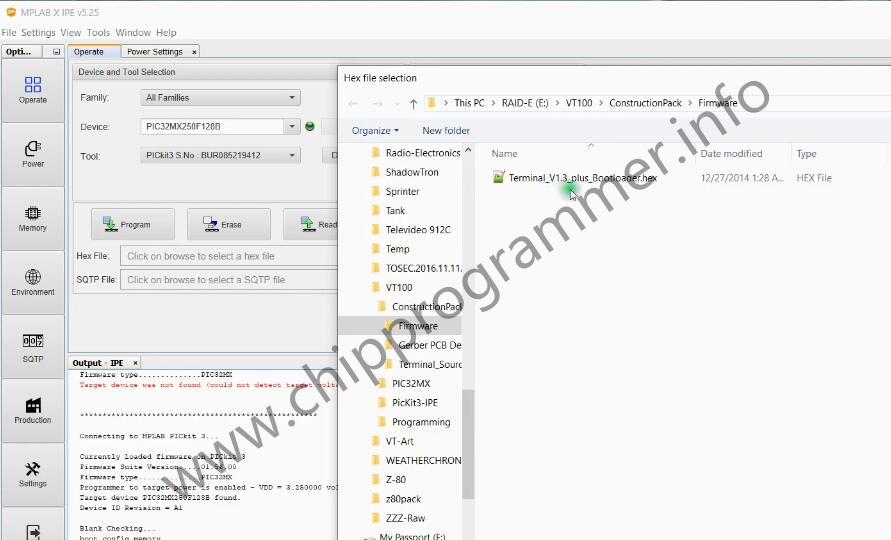891x540 pixels.
Task: Open the Environment sidebar panel
Action: [x=33, y=283]
